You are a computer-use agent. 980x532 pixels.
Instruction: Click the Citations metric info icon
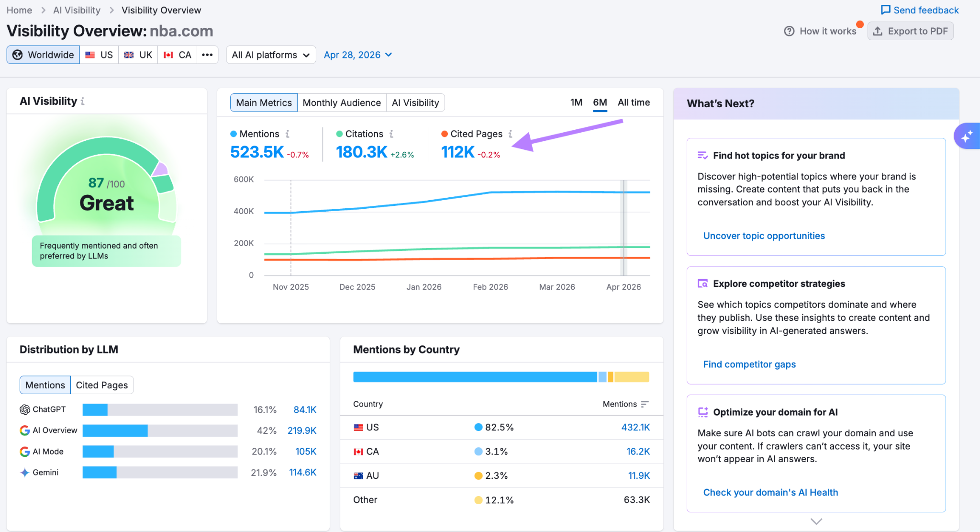(391, 134)
